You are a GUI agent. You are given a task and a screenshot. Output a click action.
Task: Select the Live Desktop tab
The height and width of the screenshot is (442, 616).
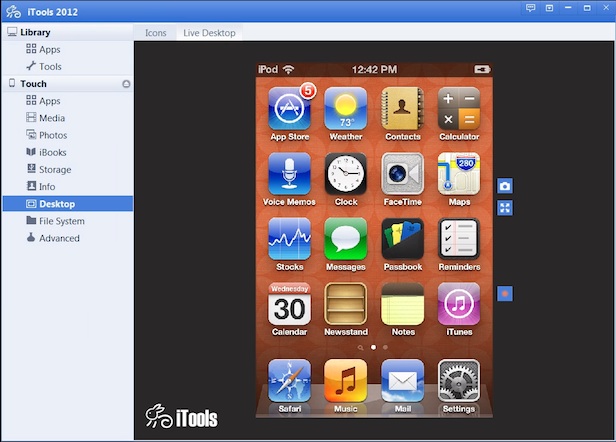[209, 33]
